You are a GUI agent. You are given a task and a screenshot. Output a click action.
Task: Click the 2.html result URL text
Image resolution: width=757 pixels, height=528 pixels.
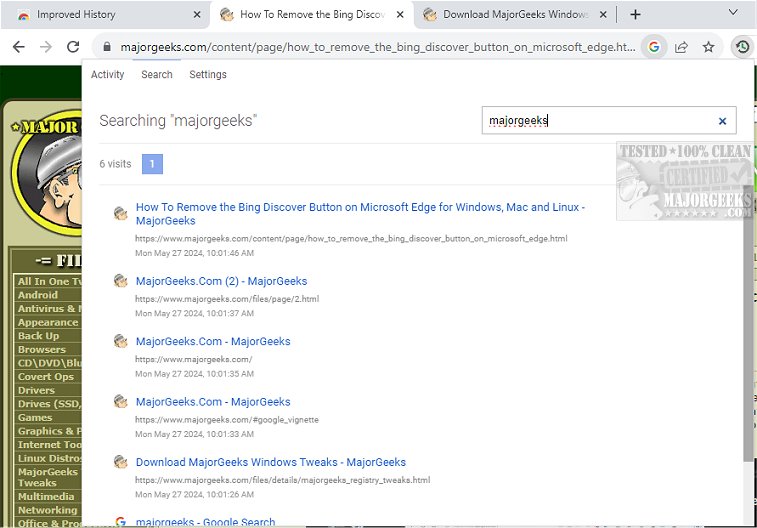tap(227, 299)
